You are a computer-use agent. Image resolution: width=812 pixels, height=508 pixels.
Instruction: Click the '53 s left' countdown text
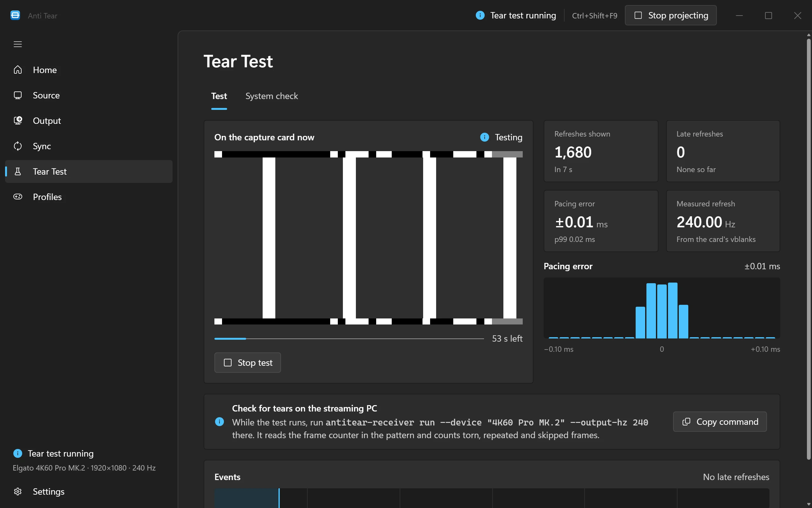pos(507,339)
